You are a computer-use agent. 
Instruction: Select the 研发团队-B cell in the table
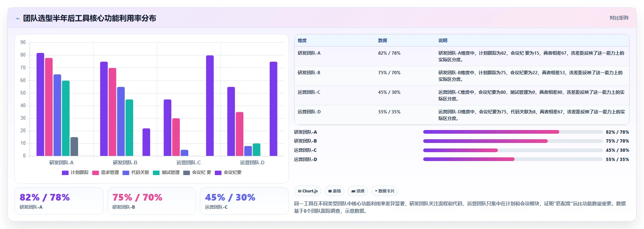pyautogui.click(x=309, y=73)
